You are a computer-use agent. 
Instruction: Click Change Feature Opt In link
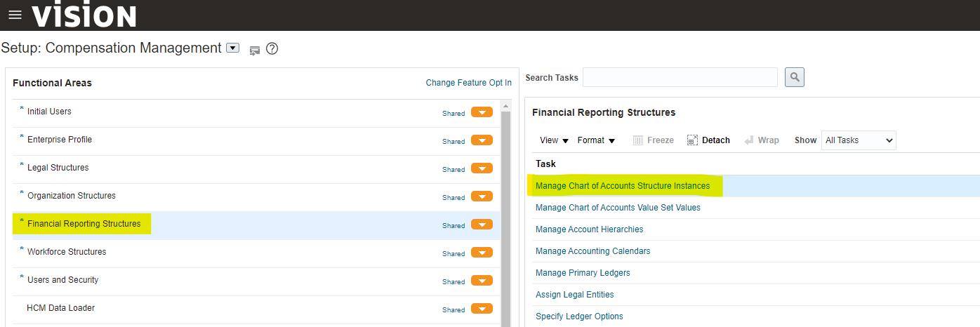468,83
